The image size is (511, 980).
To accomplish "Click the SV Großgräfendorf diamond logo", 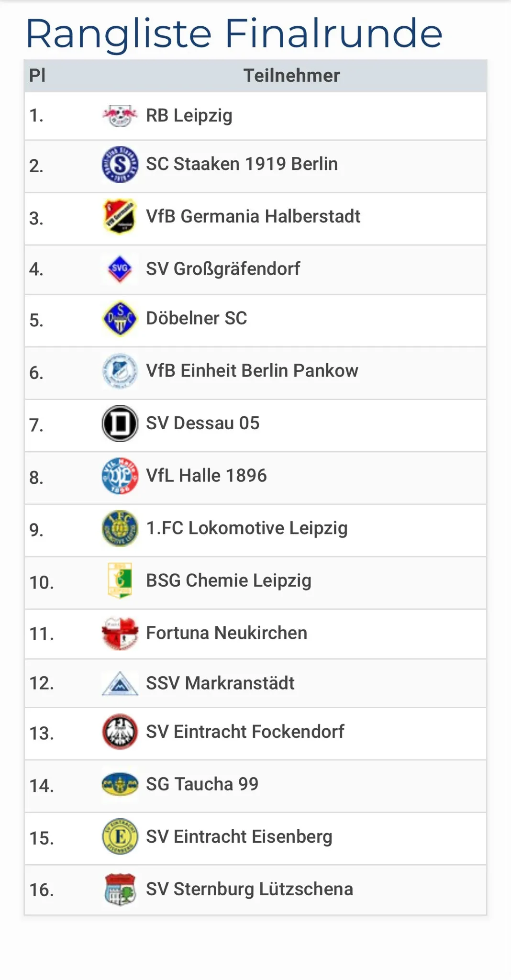I will (120, 269).
